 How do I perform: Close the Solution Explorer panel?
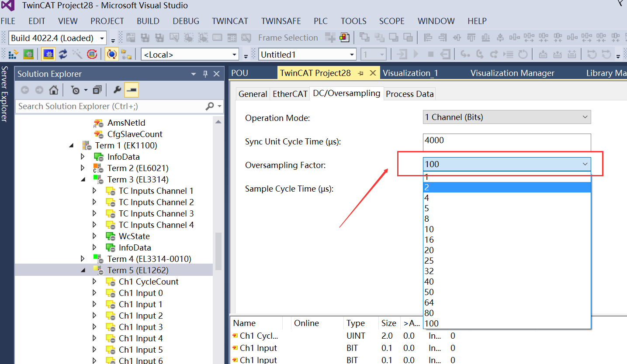coord(216,74)
